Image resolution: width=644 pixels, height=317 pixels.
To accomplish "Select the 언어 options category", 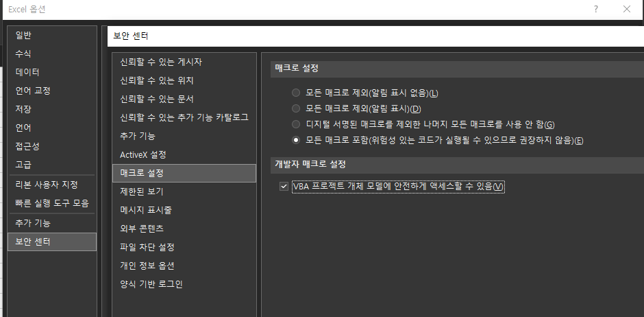I will [x=52, y=128].
